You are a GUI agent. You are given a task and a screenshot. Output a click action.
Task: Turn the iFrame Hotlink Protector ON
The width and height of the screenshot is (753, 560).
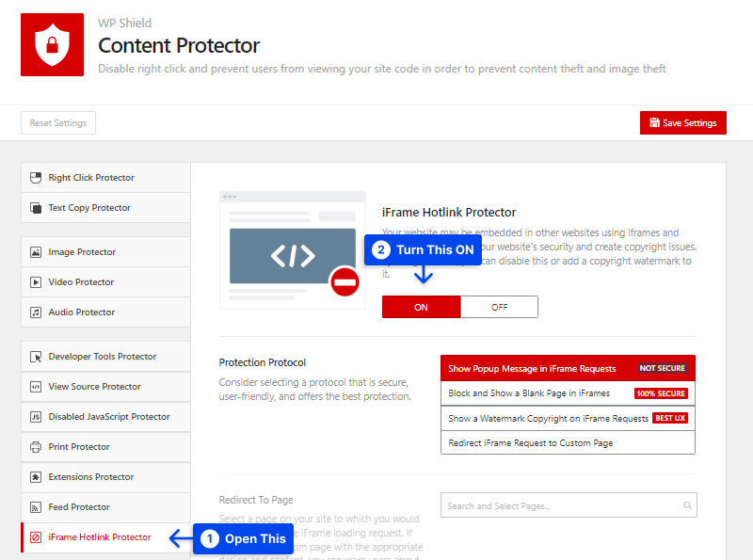pos(421,307)
